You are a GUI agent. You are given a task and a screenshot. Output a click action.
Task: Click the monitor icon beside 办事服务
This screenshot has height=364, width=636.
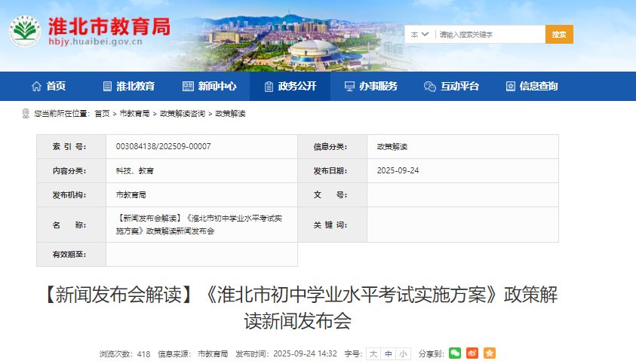pos(349,87)
